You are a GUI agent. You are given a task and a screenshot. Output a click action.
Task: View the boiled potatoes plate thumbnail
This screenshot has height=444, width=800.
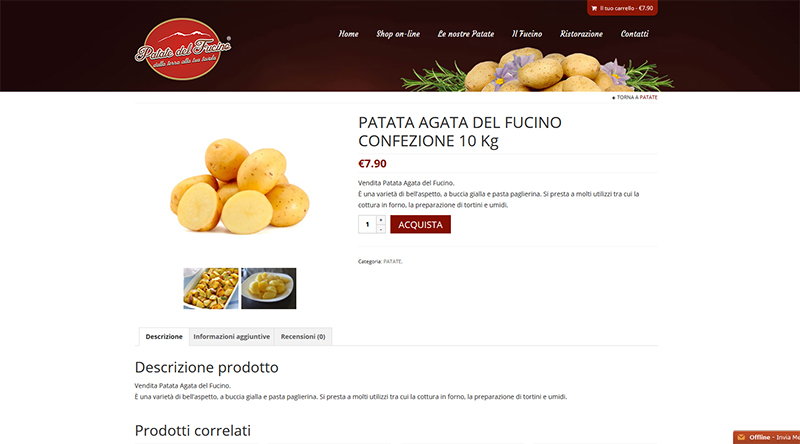(x=269, y=288)
